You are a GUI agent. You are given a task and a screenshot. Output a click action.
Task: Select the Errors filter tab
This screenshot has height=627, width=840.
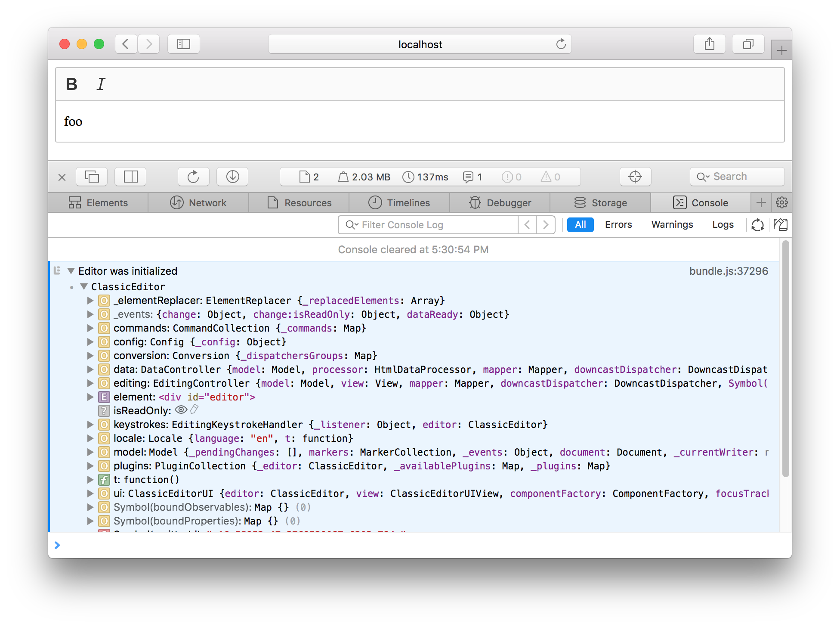tap(618, 225)
